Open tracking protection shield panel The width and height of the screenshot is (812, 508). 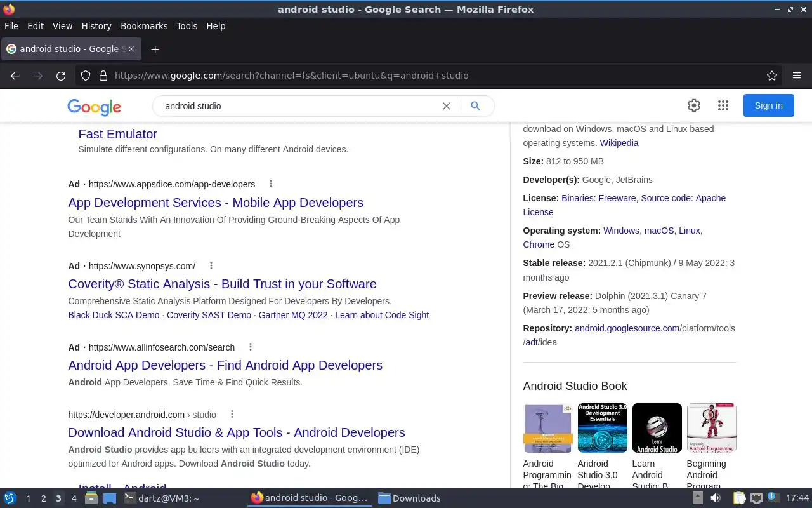[x=86, y=76]
